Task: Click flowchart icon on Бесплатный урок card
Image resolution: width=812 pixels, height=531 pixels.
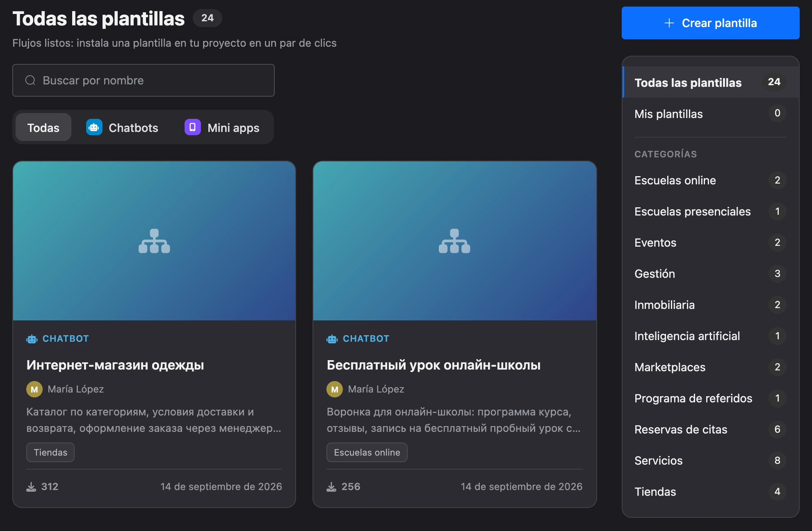Action: (x=454, y=241)
